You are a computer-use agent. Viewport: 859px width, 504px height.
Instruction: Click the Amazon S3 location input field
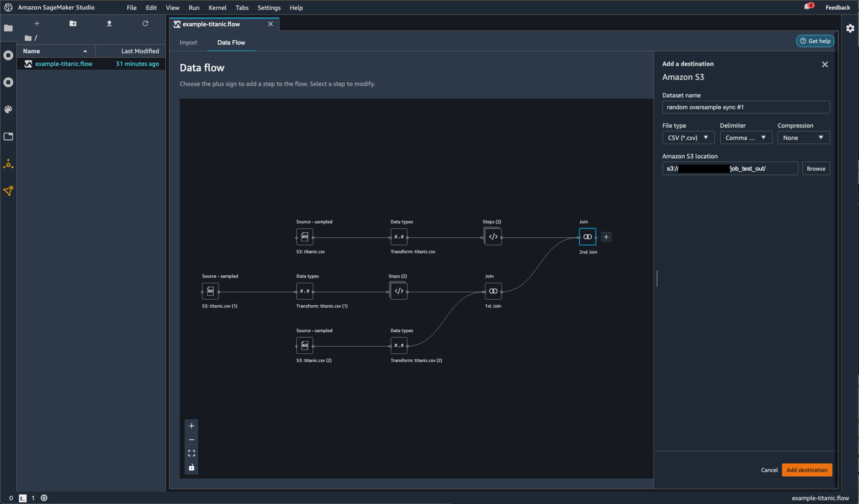point(730,169)
